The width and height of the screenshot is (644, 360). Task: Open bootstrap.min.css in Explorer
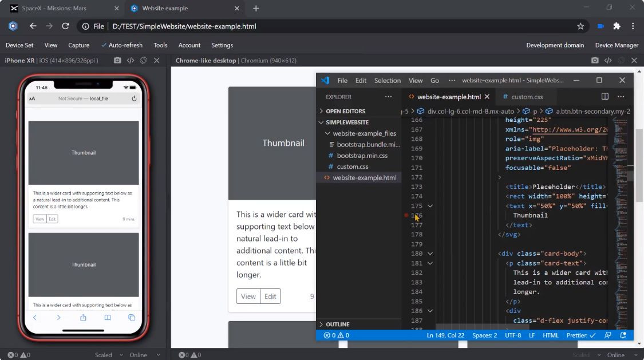coord(362,156)
